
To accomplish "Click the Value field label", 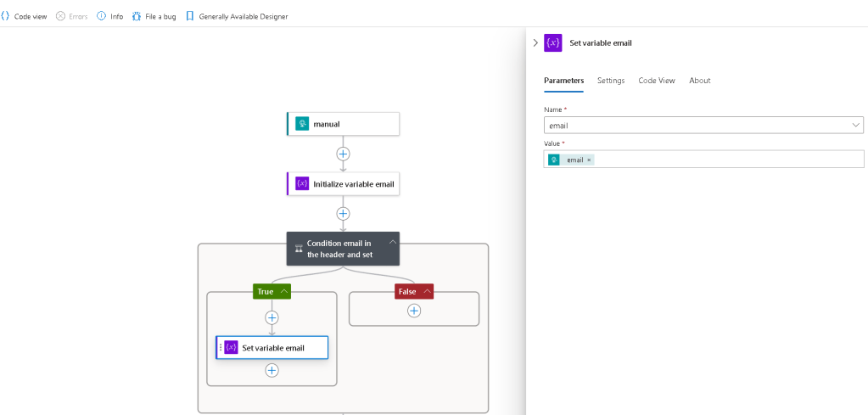I will click(x=554, y=143).
